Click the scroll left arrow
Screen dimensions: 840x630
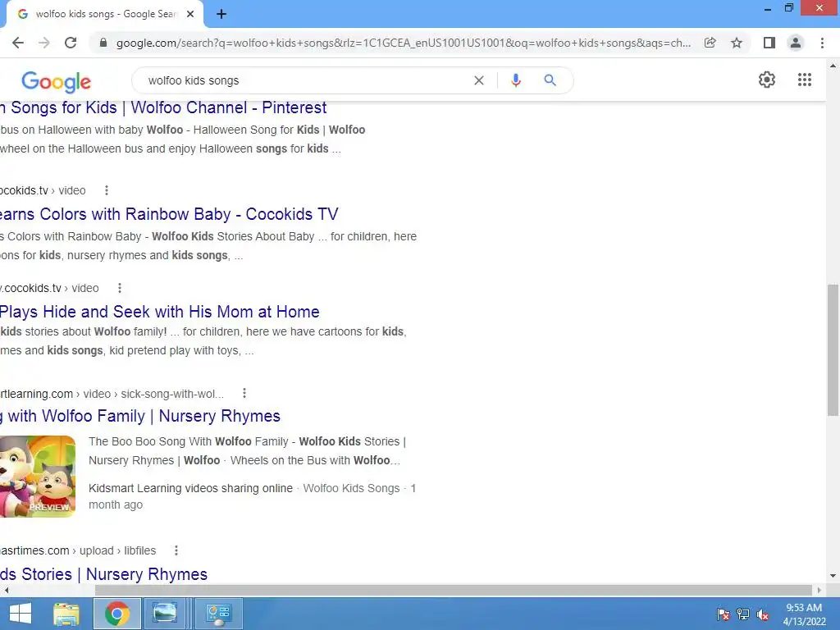click(6, 590)
